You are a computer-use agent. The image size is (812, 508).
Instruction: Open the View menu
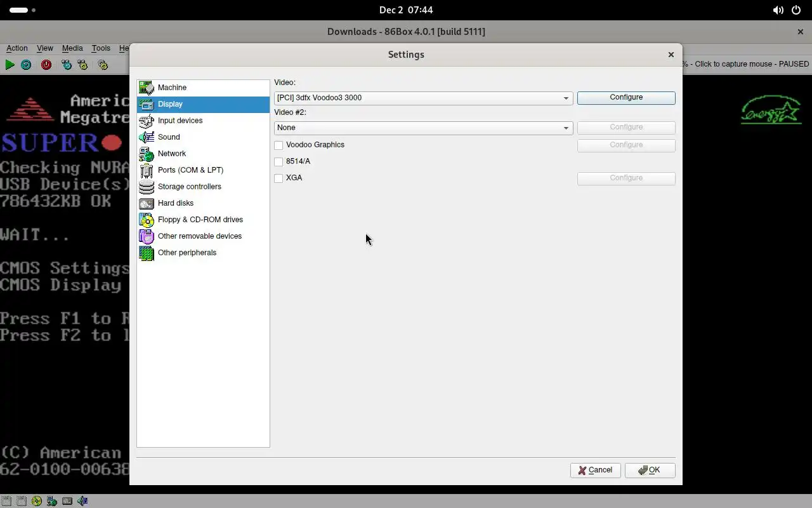(x=45, y=48)
